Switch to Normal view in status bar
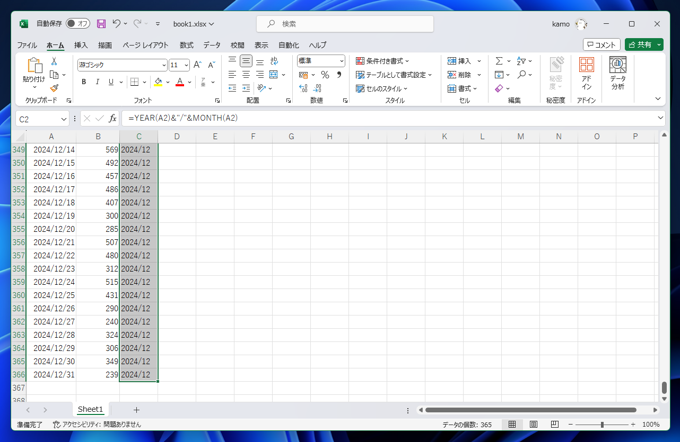Viewport: 680px width, 442px height. pos(512,424)
